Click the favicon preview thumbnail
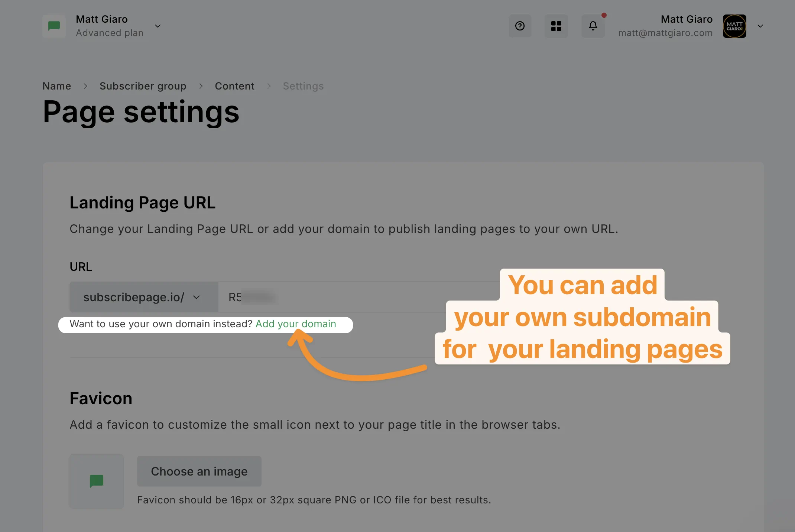 (x=97, y=481)
